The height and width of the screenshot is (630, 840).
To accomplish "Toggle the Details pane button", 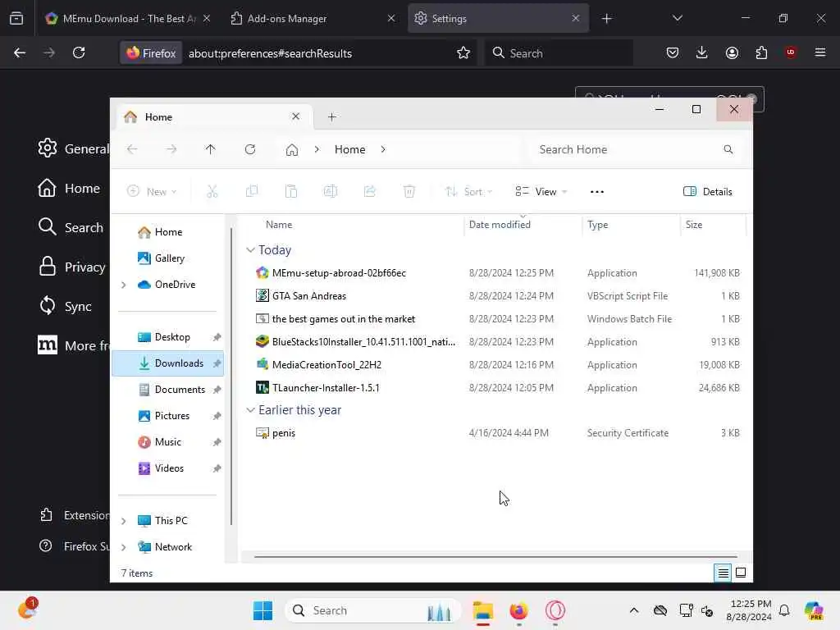I will point(707,192).
